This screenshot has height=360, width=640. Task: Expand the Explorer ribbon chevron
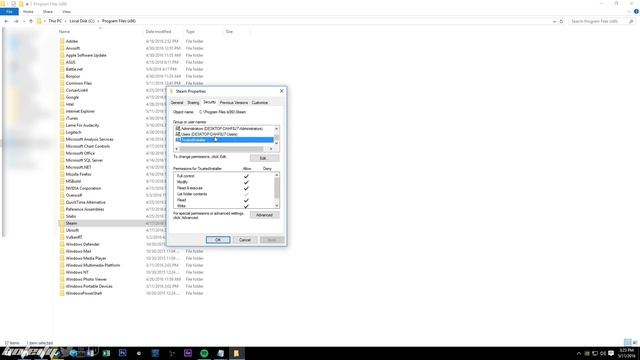click(629, 11)
